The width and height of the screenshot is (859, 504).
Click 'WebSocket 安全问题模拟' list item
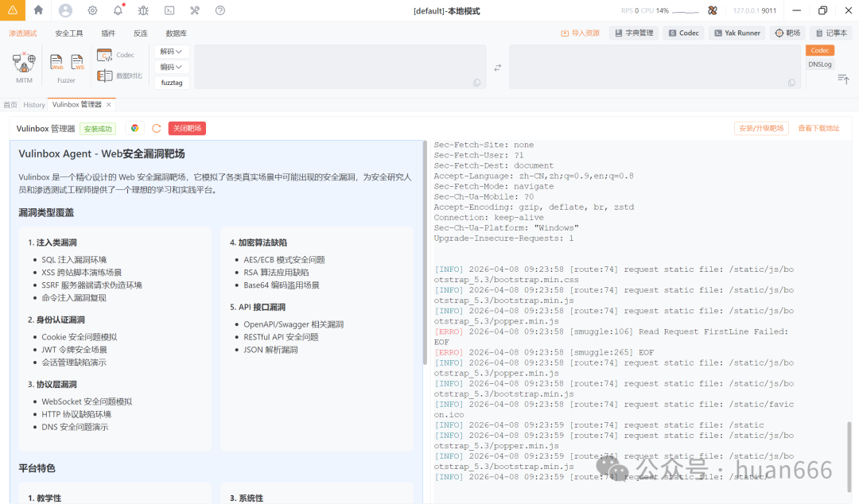click(87, 401)
